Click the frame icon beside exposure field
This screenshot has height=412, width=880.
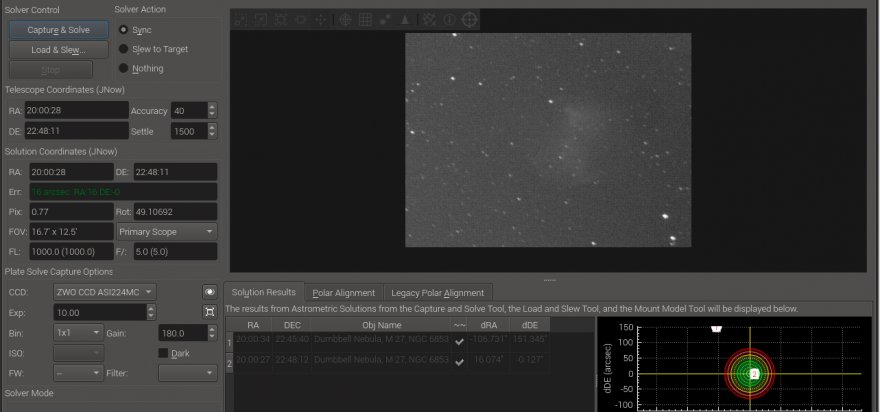pyautogui.click(x=210, y=312)
